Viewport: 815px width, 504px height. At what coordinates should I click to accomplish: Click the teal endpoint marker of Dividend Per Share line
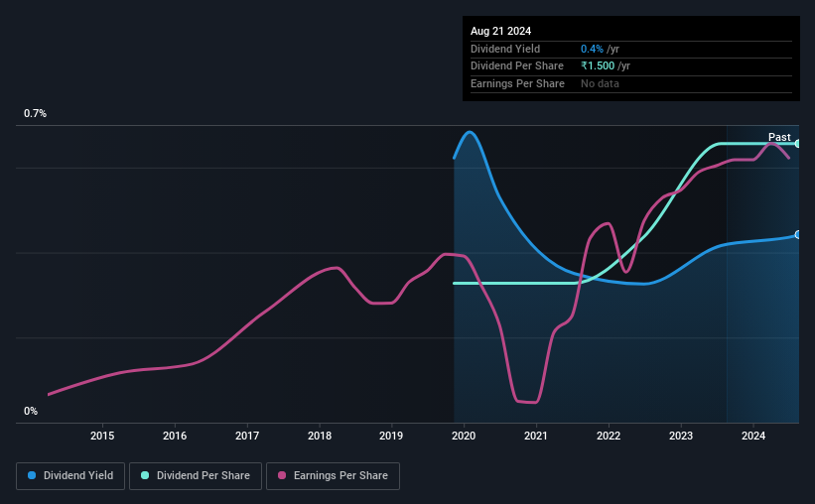point(797,144)
